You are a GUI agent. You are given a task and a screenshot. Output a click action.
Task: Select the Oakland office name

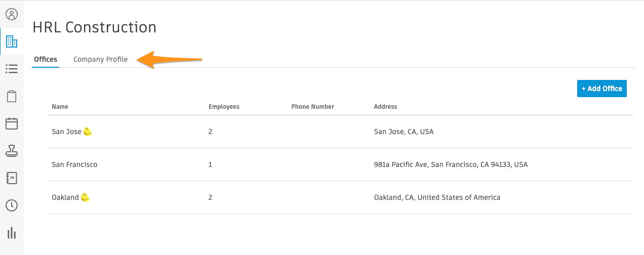tap(65, 197)
